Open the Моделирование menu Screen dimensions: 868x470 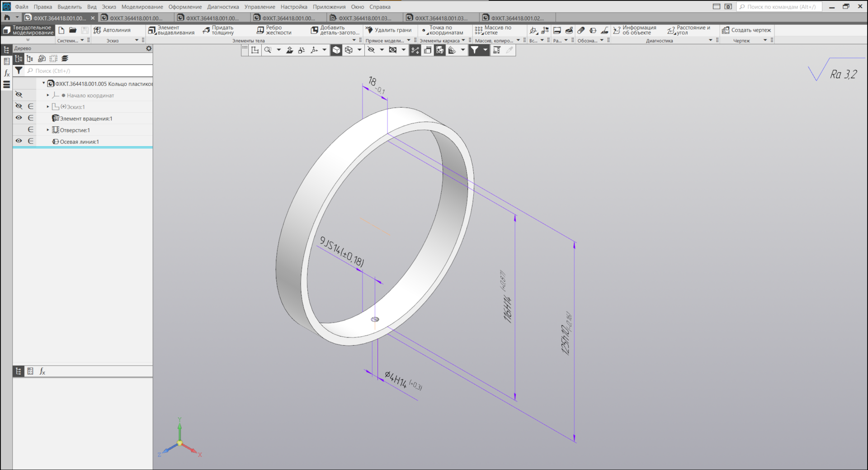point(142,7)
